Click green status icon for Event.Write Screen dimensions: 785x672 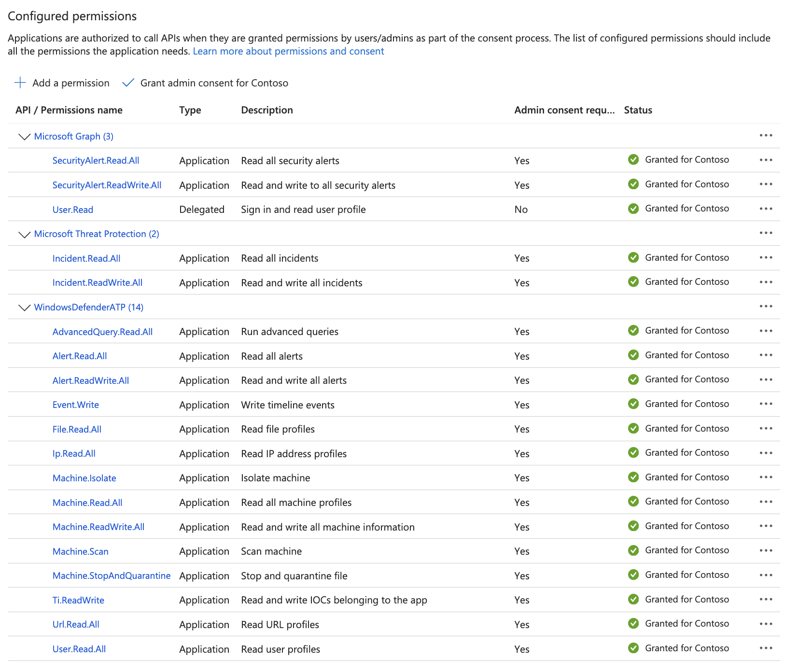pyautogui.click(x=633, y=404)
